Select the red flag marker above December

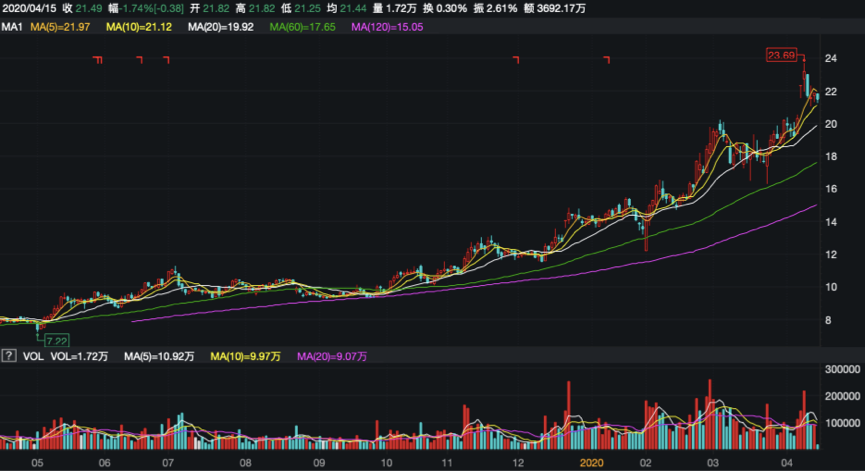tap(517, 61)
